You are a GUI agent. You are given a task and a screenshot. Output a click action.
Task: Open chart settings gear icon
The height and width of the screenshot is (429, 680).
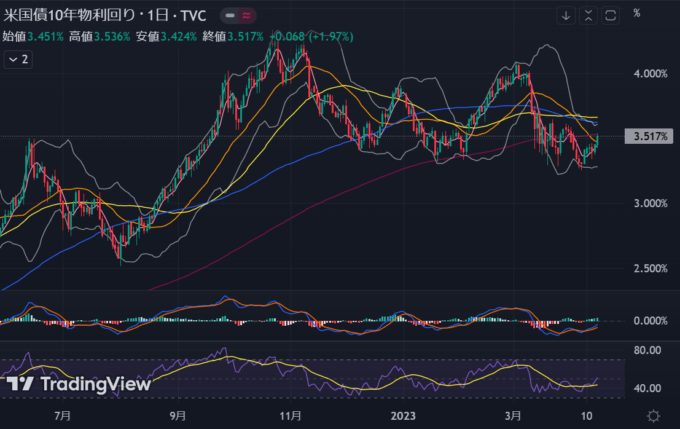click(652, 414)
